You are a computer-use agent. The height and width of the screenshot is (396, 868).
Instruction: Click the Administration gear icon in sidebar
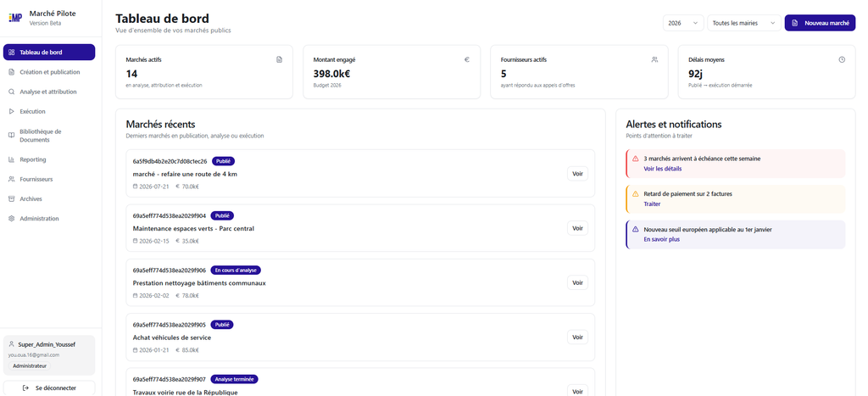tap(12, 219)
